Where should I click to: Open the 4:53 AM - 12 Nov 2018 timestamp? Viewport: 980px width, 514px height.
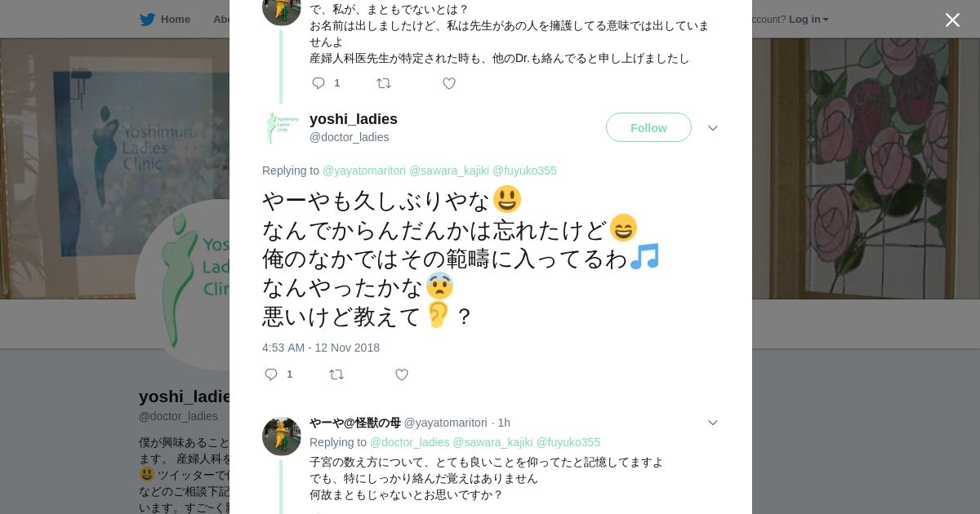[x=321, y=348]
